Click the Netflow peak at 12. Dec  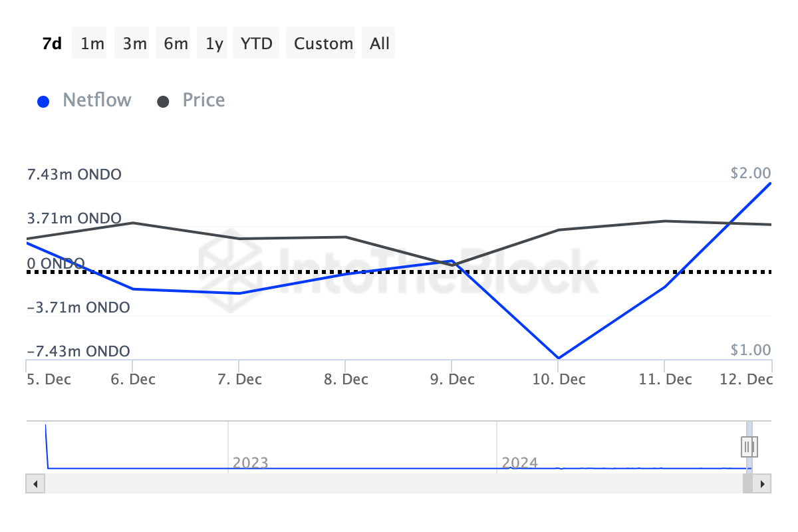coord(771,183)
